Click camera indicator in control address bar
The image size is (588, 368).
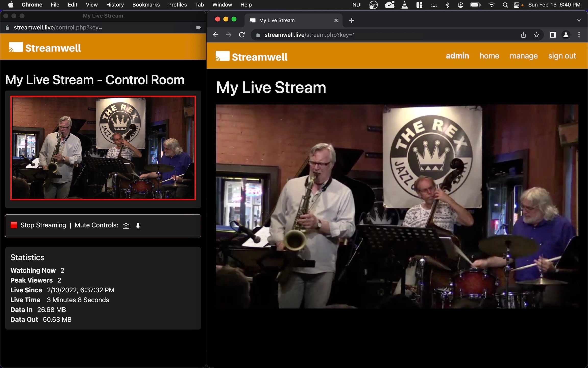point(199,27)
